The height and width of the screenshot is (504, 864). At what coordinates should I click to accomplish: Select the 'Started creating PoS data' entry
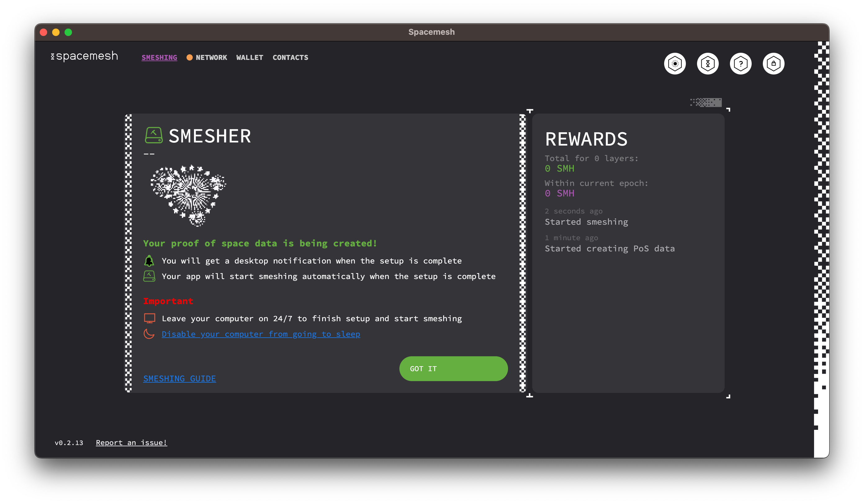[610, 249]
